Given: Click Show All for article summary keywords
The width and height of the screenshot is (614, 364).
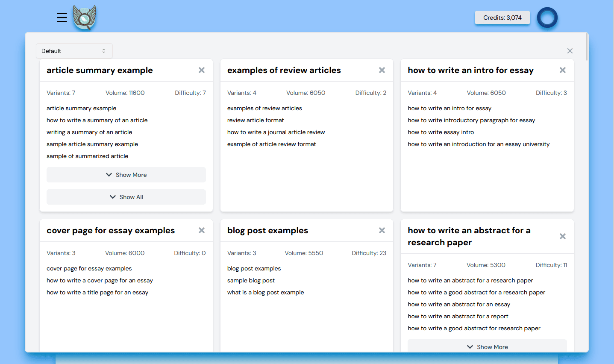Looking at the screenshot, I should pyautogui.click(x=126, y=197).
